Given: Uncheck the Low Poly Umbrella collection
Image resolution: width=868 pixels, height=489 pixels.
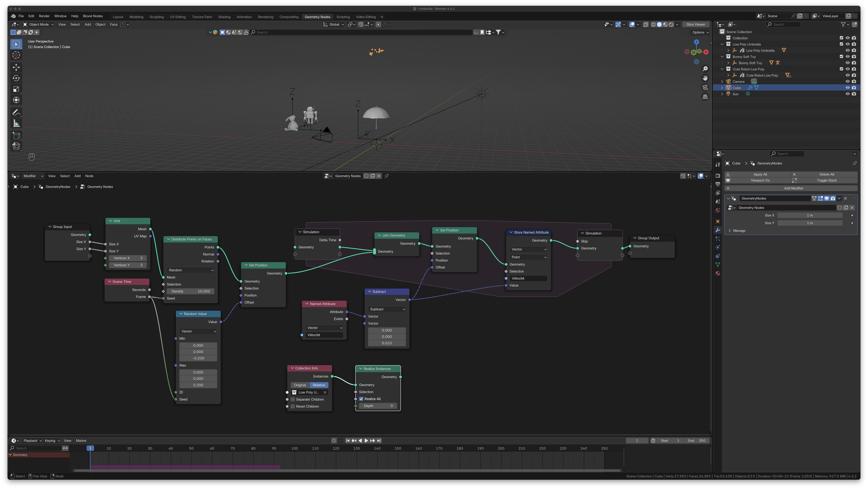Looking at the screenshot, I should pyautogui.click(x=841, y=44).
